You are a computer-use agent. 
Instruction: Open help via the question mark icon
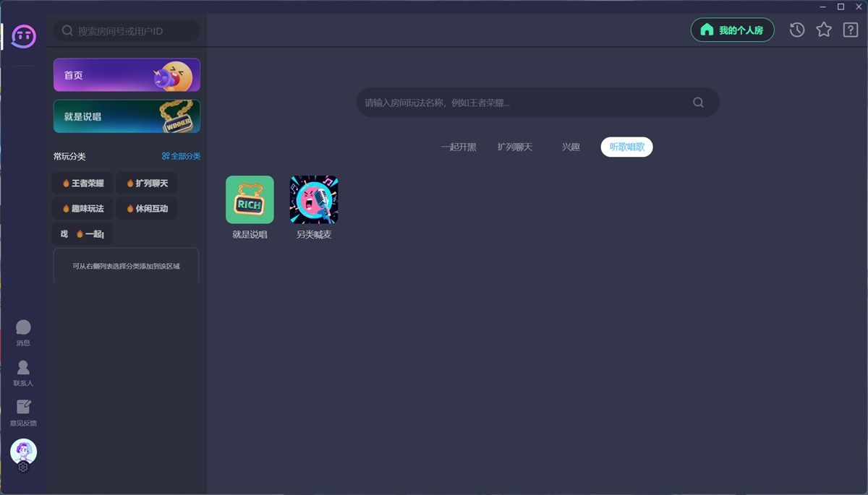click(851, 30)
